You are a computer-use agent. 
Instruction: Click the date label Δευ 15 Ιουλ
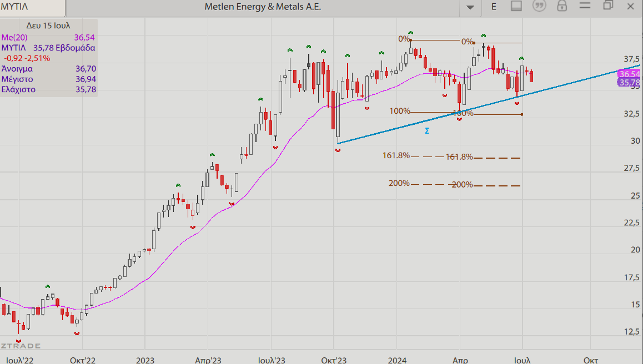[x=48, y=26]
